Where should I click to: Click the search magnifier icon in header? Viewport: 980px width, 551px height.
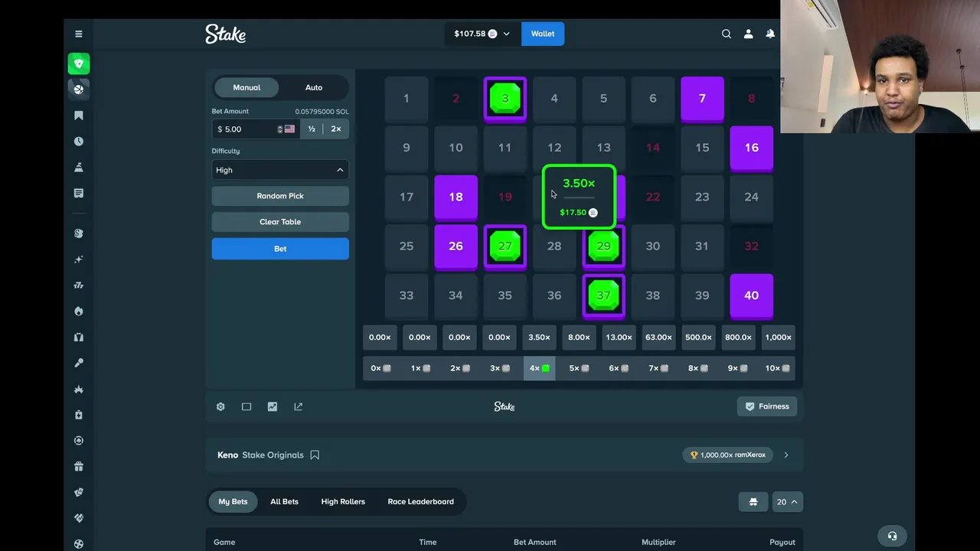(726, 34)
